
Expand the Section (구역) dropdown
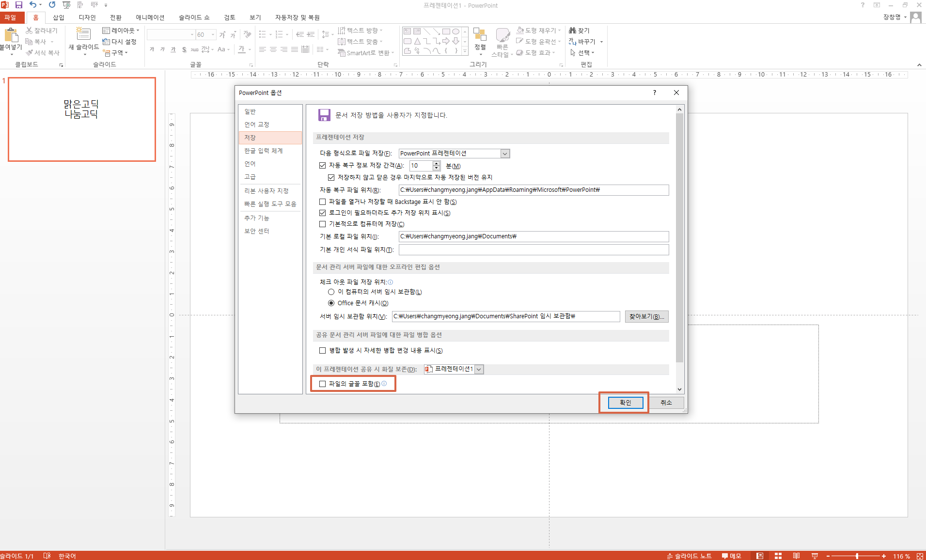(126, 53)
